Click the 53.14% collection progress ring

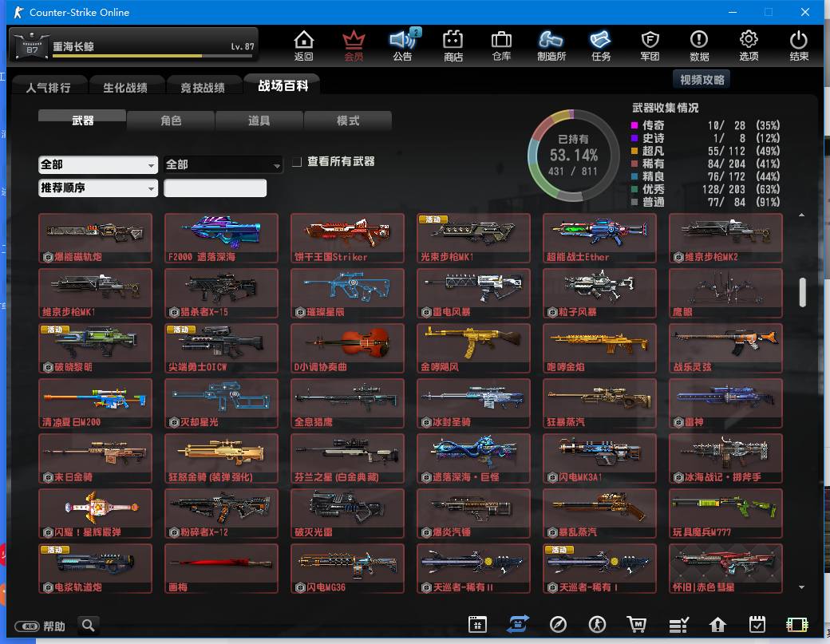click(573, 156)
